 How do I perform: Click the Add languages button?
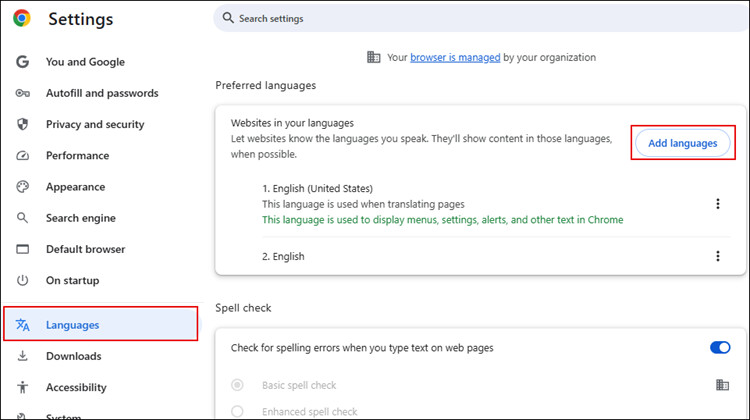(x=682, y=143)
